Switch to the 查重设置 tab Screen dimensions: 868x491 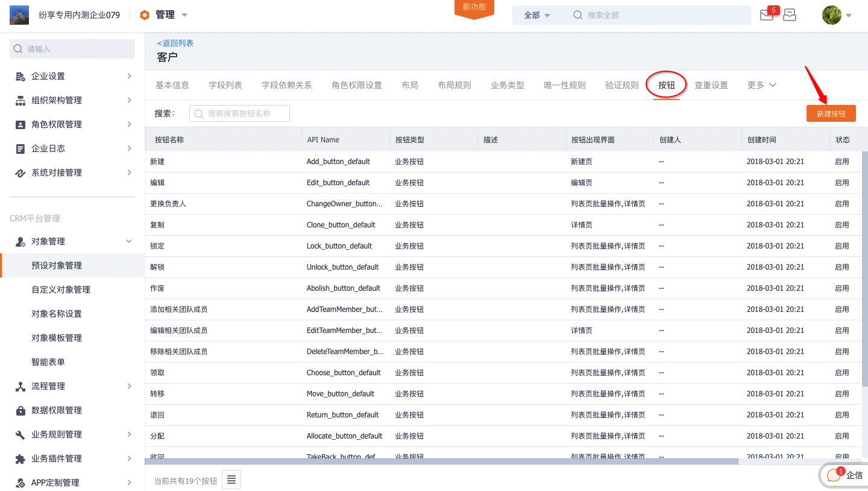711,85
